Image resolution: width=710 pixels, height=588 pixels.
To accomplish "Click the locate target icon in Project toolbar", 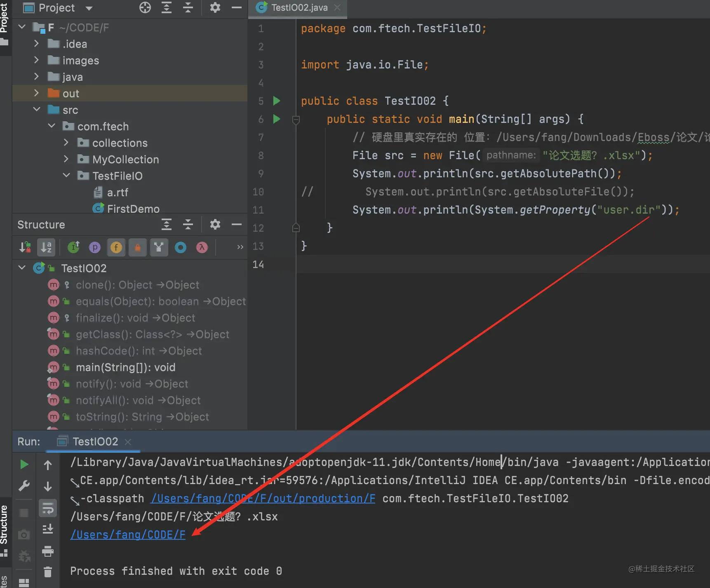I will tap(145, 7).
